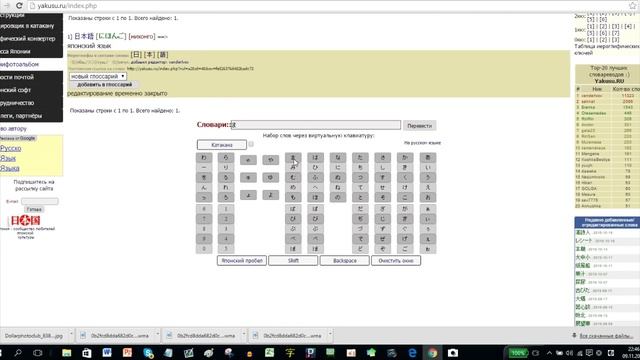The height and width of the screenshot is (360, 640).
Task: Open the ировщик в катакану sidebar item
Action: point(31,26)
